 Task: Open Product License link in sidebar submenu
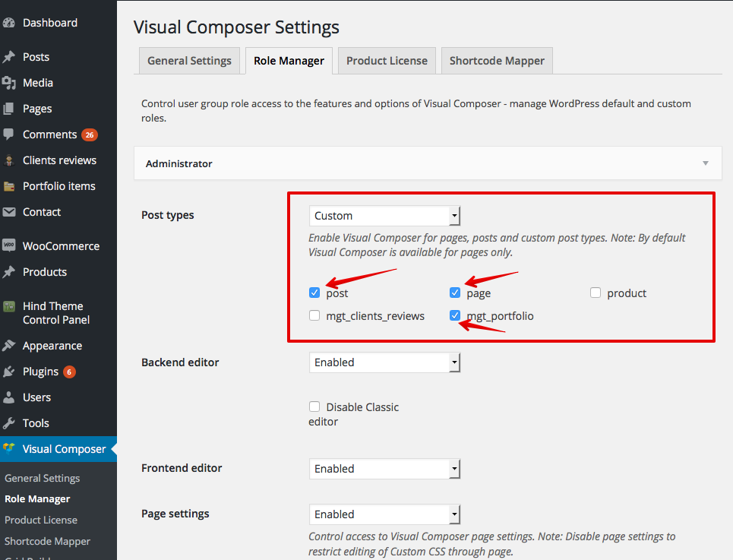(41, 520)
